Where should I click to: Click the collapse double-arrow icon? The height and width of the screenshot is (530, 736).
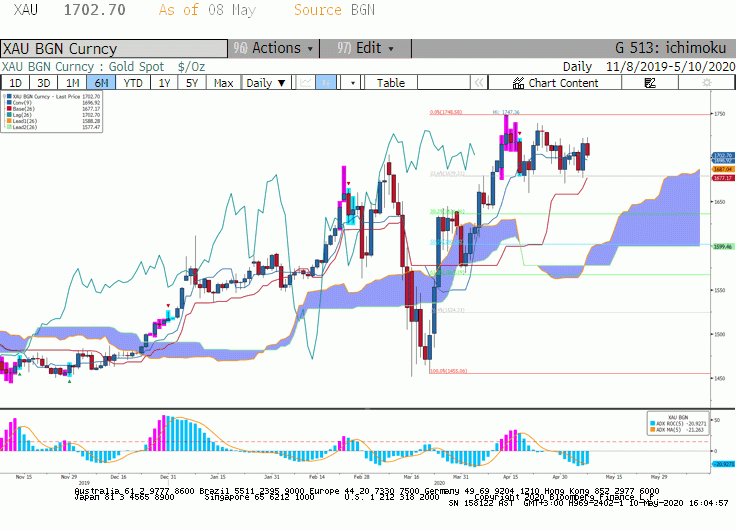479,83
